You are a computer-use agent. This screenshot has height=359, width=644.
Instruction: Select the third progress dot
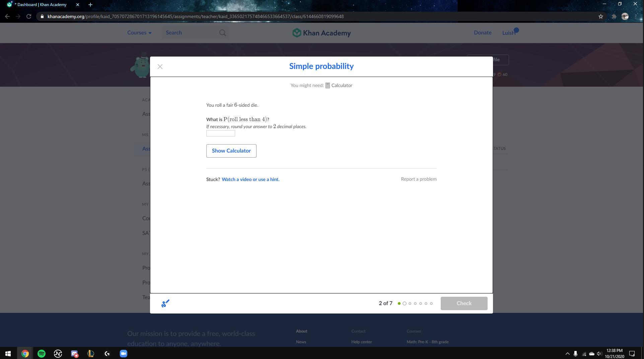[x=410, y=303]
